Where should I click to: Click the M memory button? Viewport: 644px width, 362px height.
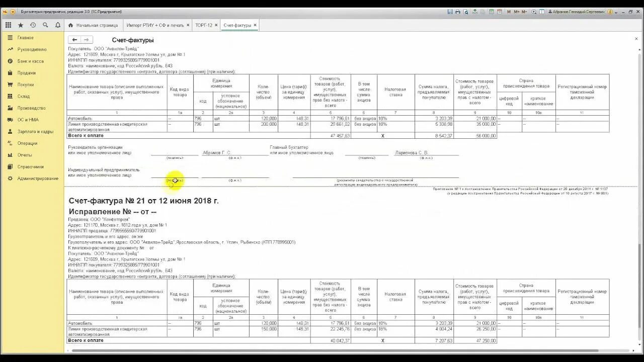509,12
